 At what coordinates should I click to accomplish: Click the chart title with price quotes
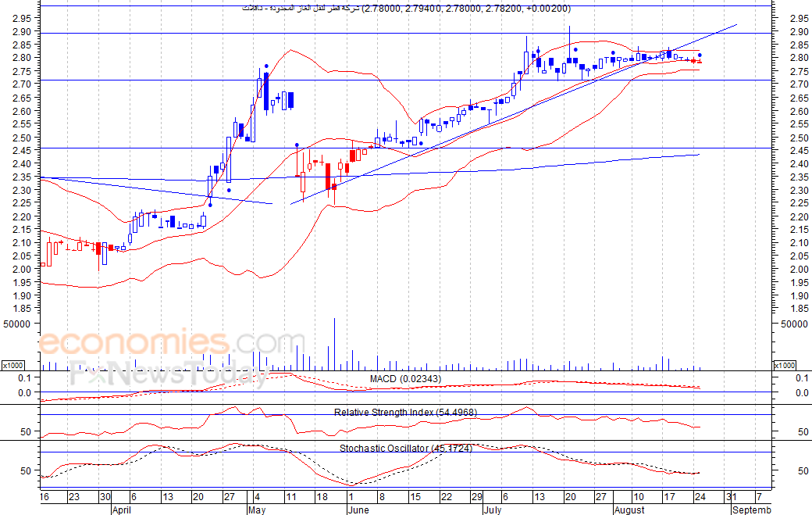click(405, 9)
